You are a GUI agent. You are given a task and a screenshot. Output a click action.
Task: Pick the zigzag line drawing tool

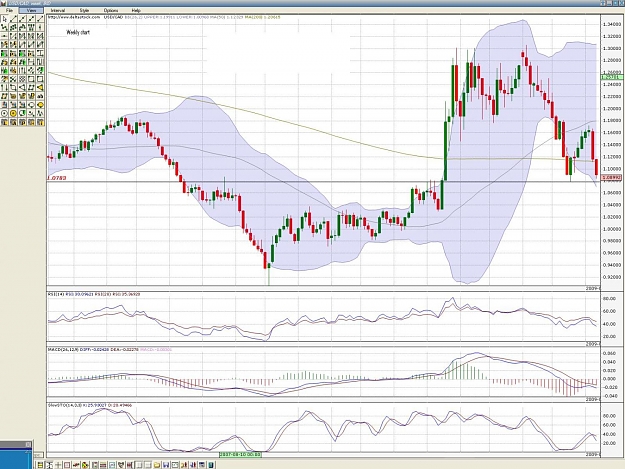(4, 27)
